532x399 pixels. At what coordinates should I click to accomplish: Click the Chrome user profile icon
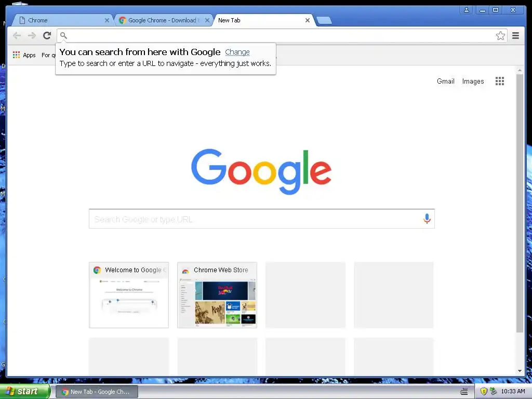pyautogui.click(x=467, y=10)
